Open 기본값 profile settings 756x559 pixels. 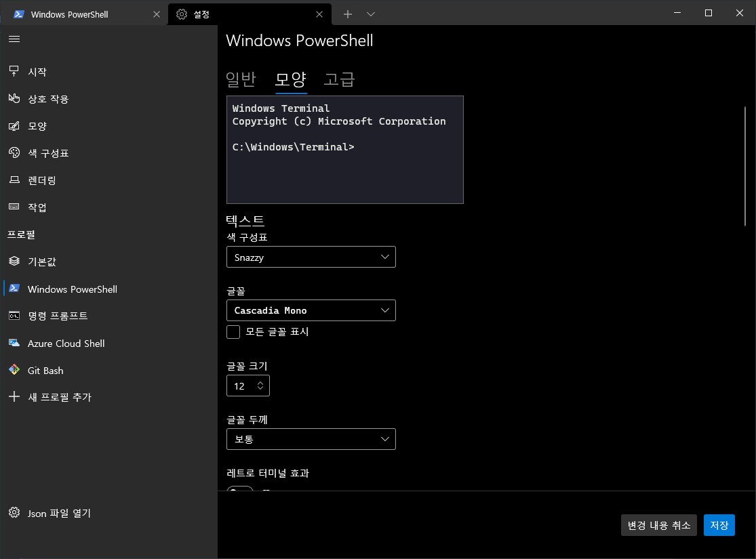pyautogui.click(x=108, y=261)
